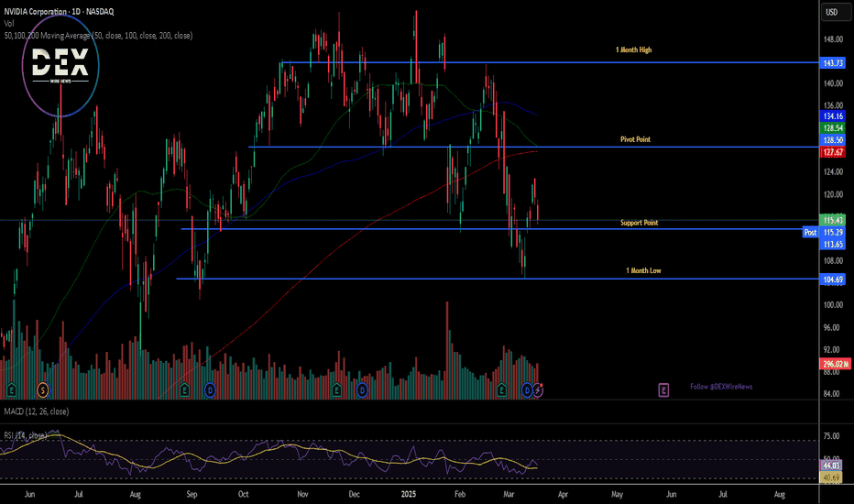Click the 'Follow @DEXWireNews' text annotation
The height and width of the screenshot is (504, 854).
[x=722, y=387]
